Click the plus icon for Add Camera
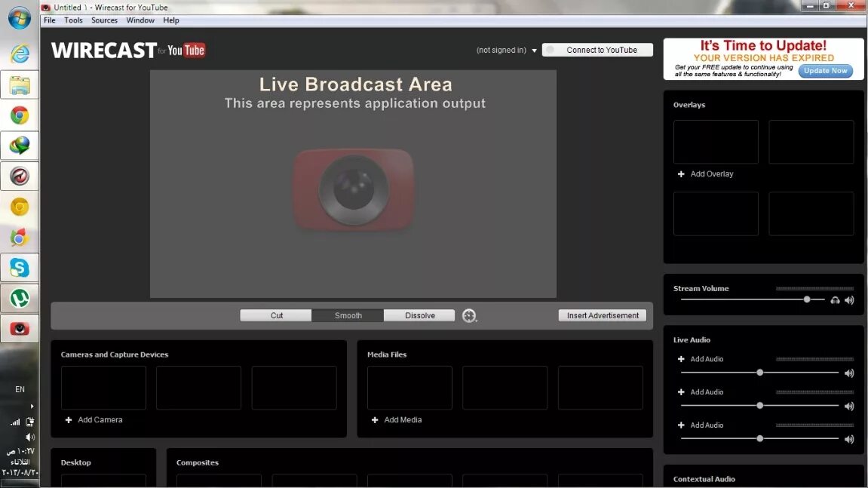This screenshot has height=488, width=868. (x=69, y=420)
